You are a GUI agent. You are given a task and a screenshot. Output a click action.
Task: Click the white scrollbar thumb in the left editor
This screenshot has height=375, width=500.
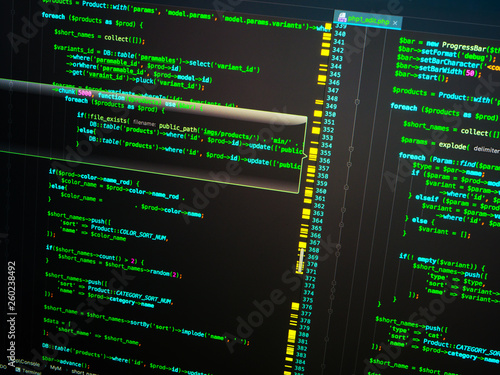pyautogui.click(x=301, y=260)
